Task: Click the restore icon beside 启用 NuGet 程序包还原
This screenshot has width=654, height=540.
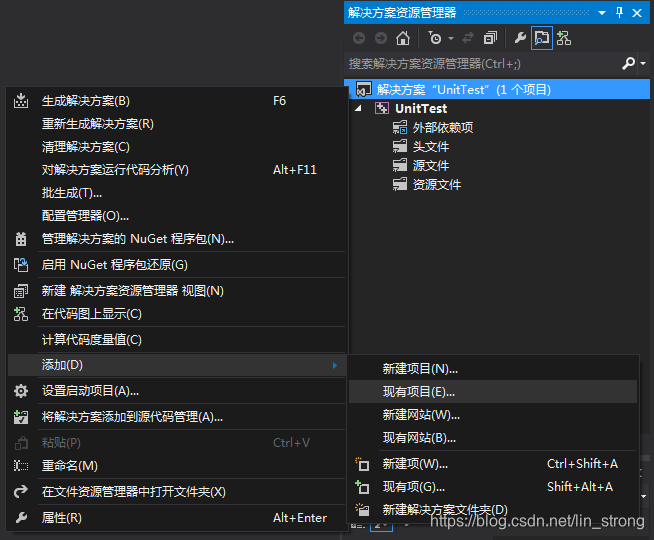Action: pyautogui.click(x=21, y=265)
